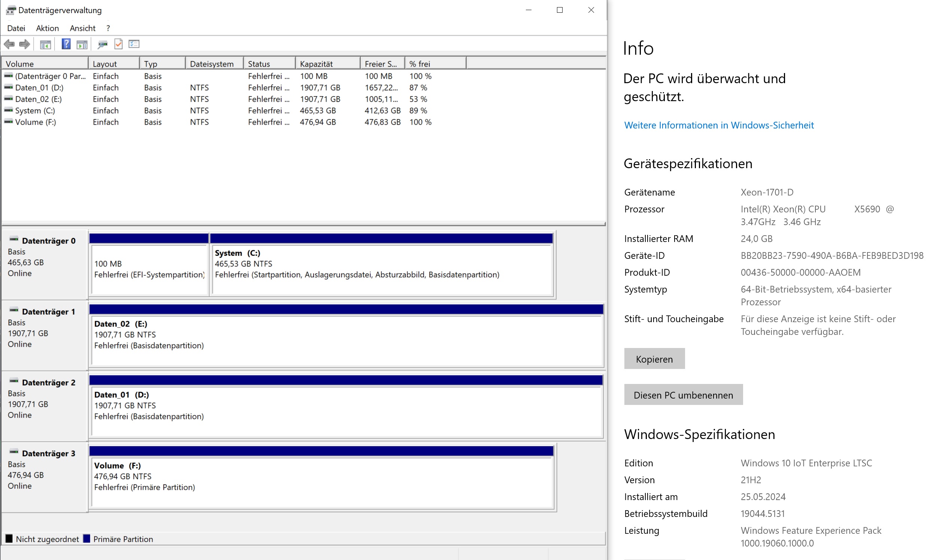
Task: Sort by the % frei column header
Action: [x=436, y=64]
